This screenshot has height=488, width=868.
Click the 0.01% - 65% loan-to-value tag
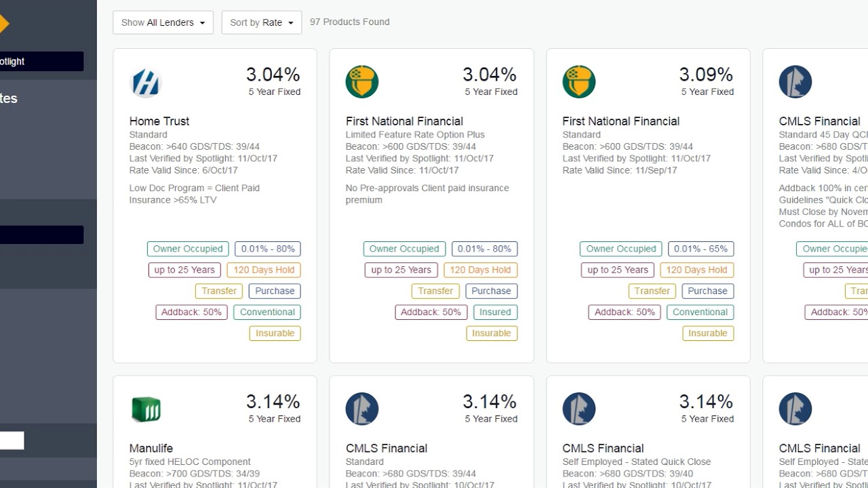click(701, 249)
